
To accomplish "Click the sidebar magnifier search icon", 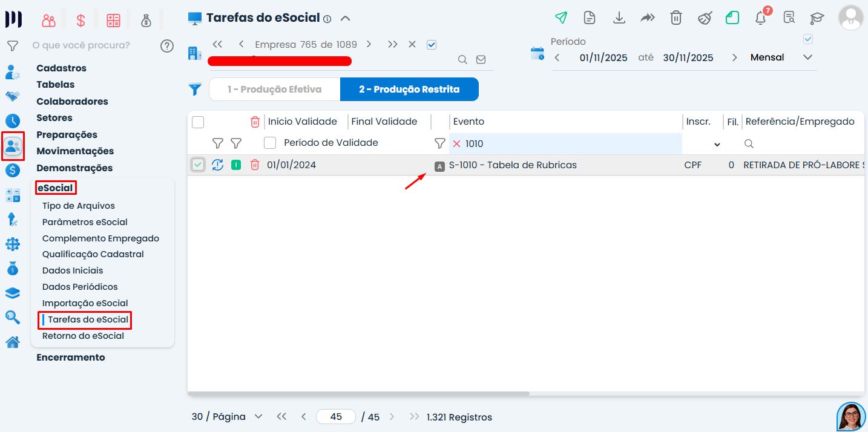I will pyautogui.click(x=13, y=317).
